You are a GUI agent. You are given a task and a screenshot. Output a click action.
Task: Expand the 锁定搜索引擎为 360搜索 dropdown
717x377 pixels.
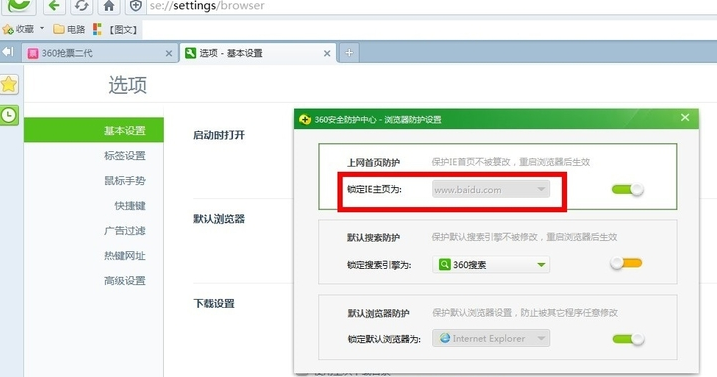tap(491, 264)
